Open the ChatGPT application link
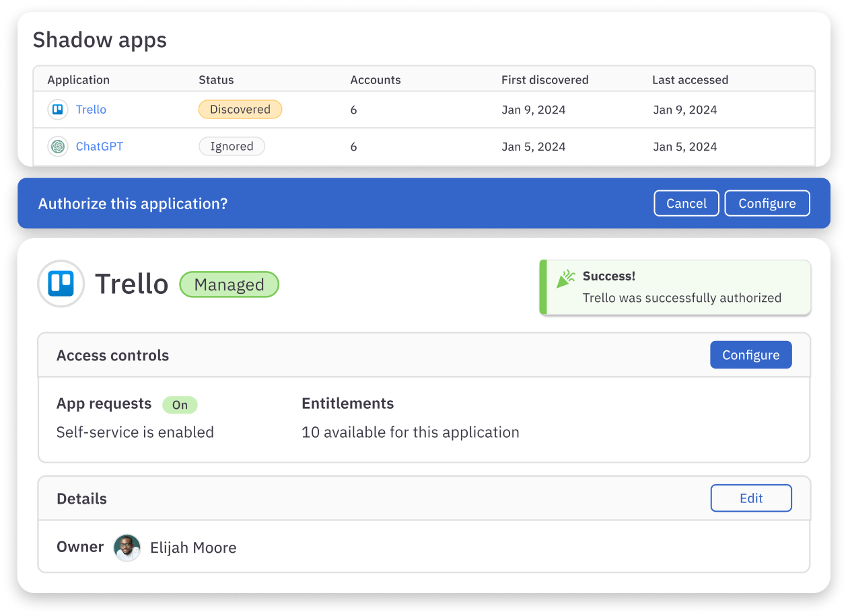Image resolution: width=848 pixels, height=616 pixels. click(x=99, y=147)
